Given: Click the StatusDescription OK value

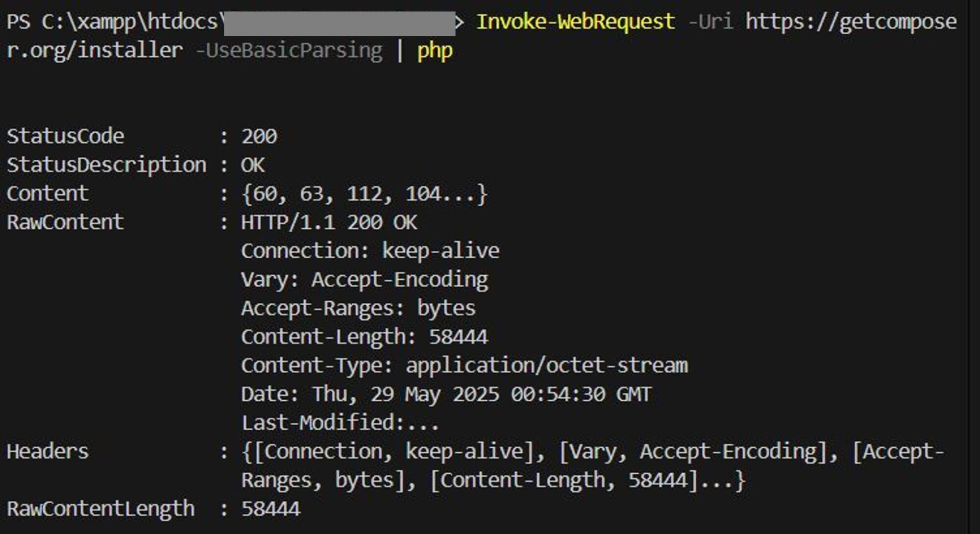Looking at the screenshot, I should [253, 165].
